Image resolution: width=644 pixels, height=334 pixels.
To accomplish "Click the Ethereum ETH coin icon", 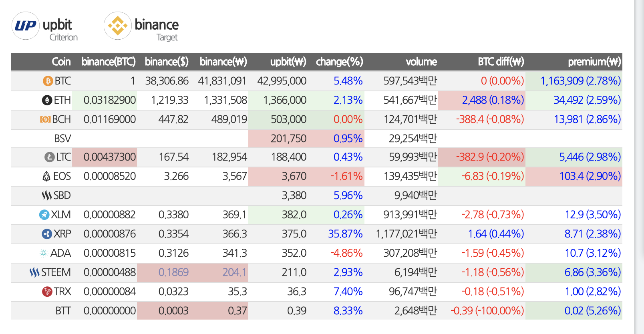I will pyautogui.click(x=47, y=100).
